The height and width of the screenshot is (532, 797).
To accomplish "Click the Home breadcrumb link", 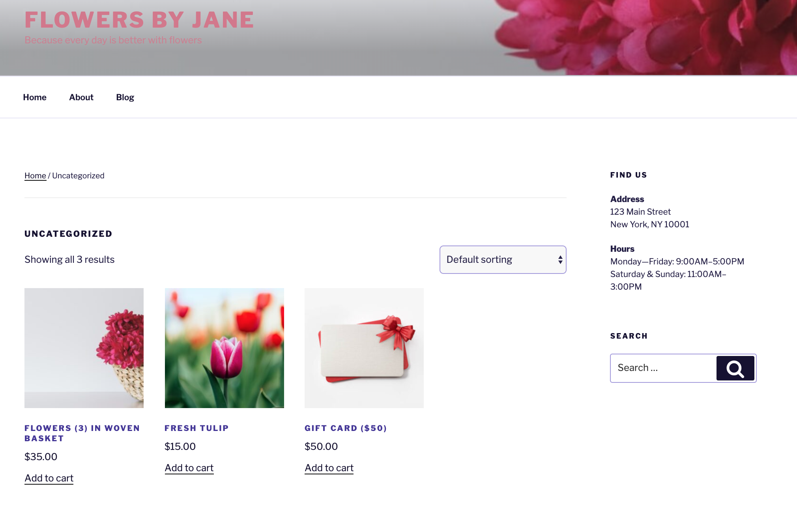I will [35, 176].
